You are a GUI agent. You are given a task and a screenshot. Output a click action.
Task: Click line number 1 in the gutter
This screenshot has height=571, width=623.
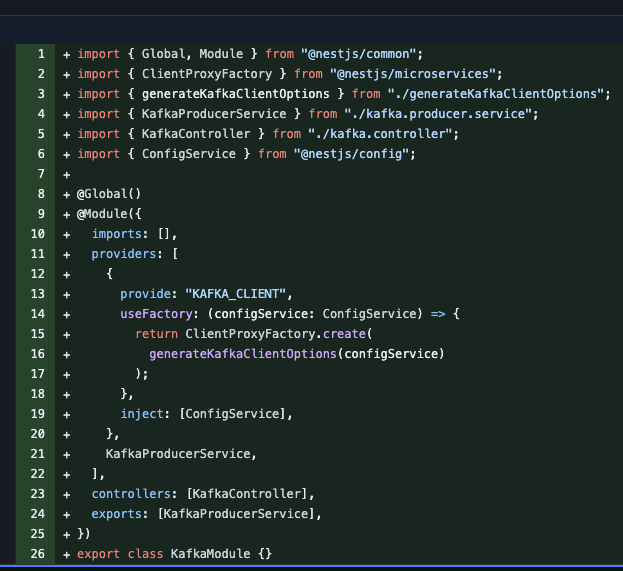[41, 54]
